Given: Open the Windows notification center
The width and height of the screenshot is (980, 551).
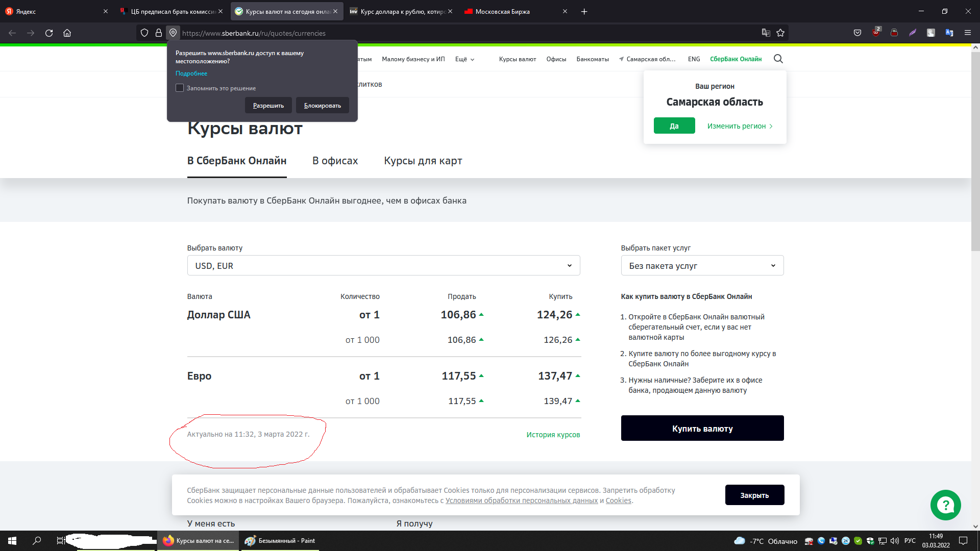Looking at the screenshot, I should (963, 541).
